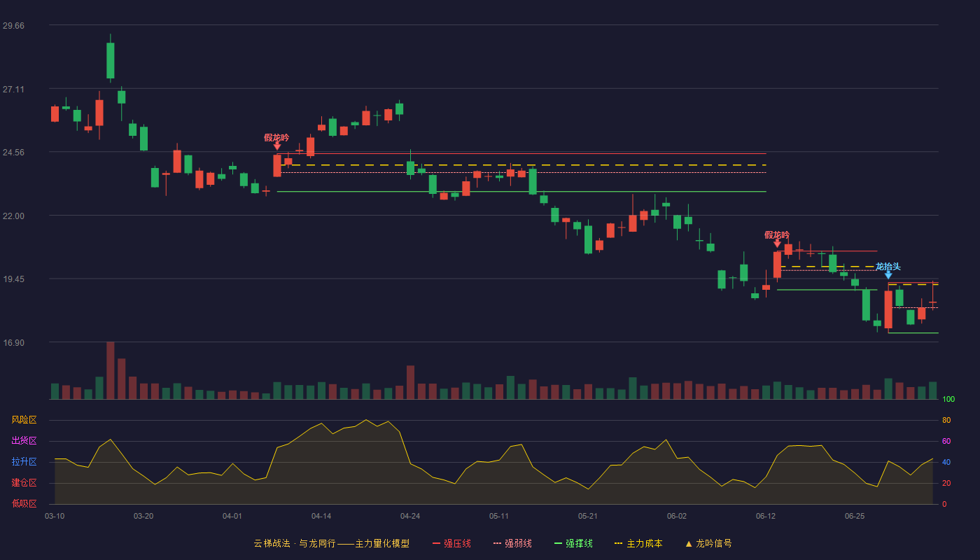Click the 04-01 date label
The width and height of the screenshot is (980, 560).
(232, 516)
